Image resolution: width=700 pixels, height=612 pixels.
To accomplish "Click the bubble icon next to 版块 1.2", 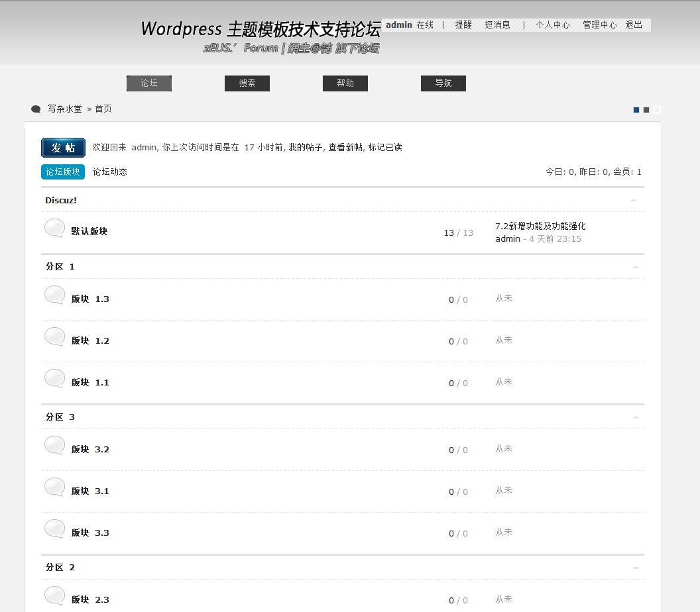I will 55,336.
